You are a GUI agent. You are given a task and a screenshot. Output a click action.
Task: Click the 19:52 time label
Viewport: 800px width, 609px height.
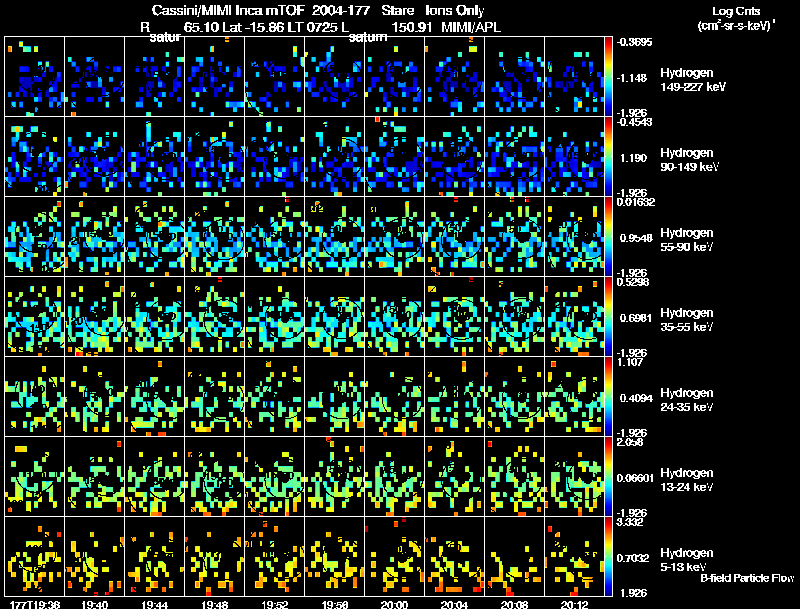[x=274, y=604]
